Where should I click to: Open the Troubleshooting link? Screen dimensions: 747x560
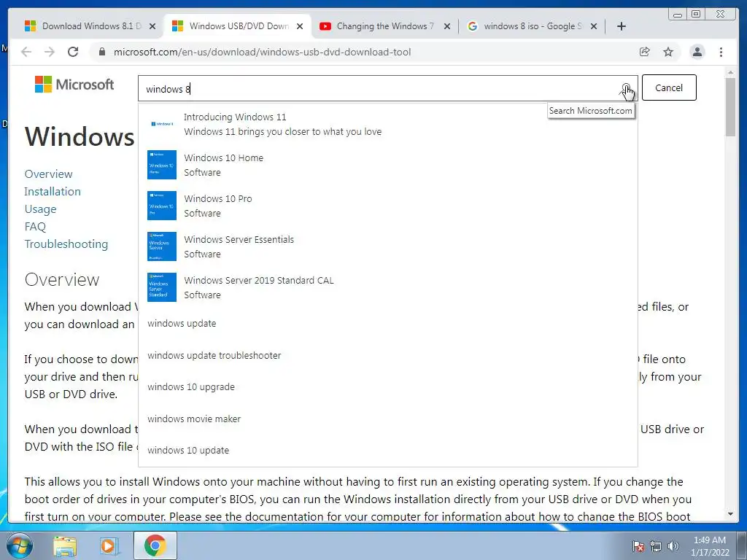tap(66, 244)
